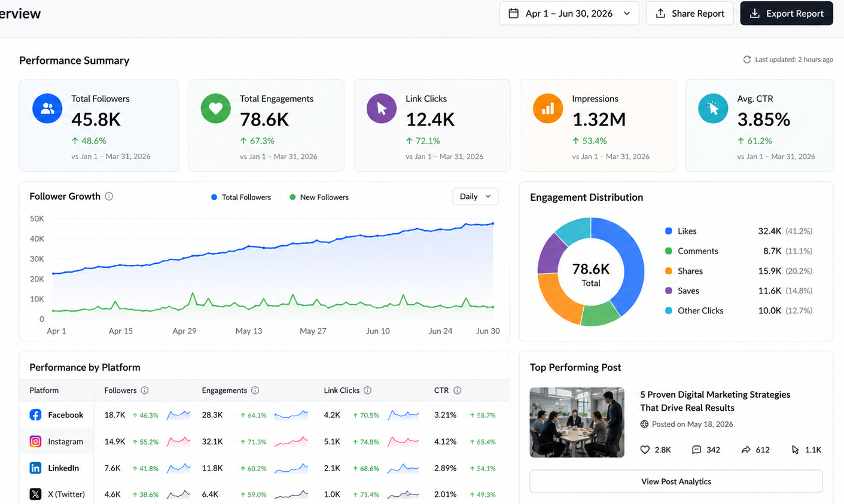Toggle the New Followers legend series
The image size is (844, 504).
click(x=319, y=197)
